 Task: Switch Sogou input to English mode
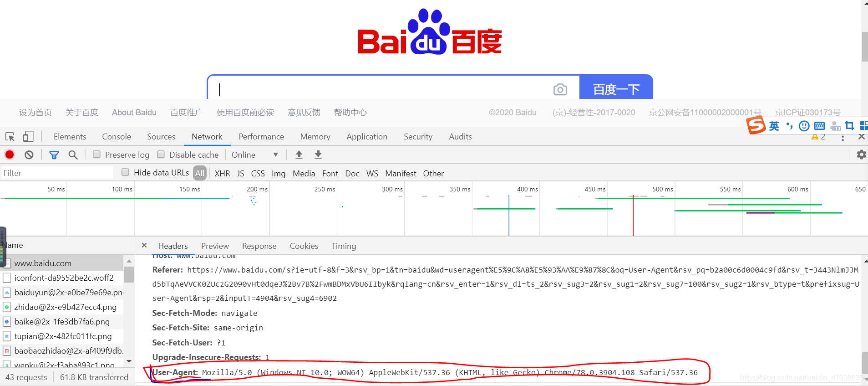point(774,126)
